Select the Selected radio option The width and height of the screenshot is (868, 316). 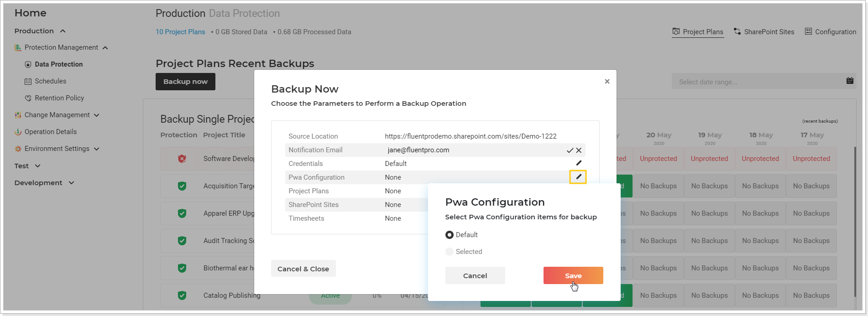(450, 252)
